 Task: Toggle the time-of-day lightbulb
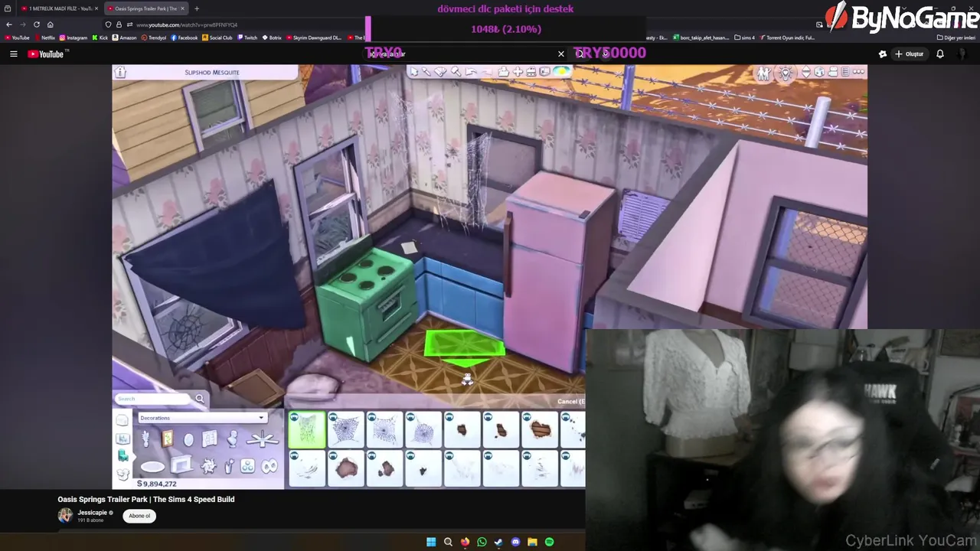pyautogui.click(x=786, y=73)
